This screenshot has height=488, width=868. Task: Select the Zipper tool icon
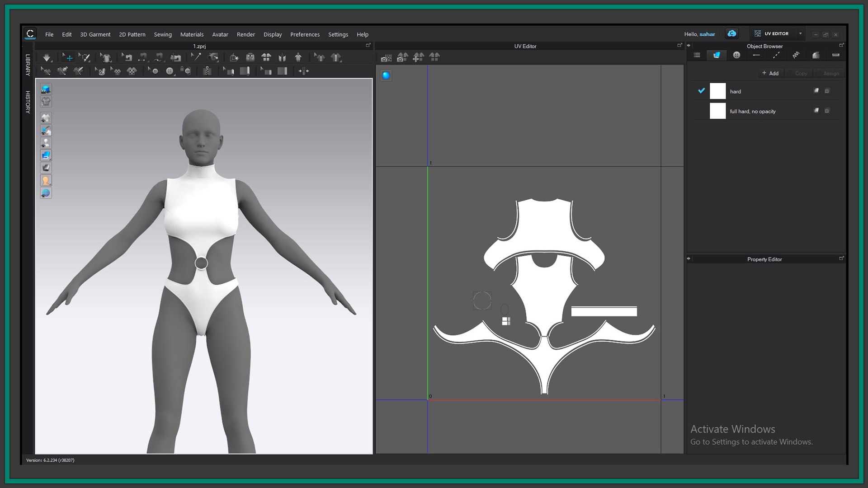tap(207, 71)
